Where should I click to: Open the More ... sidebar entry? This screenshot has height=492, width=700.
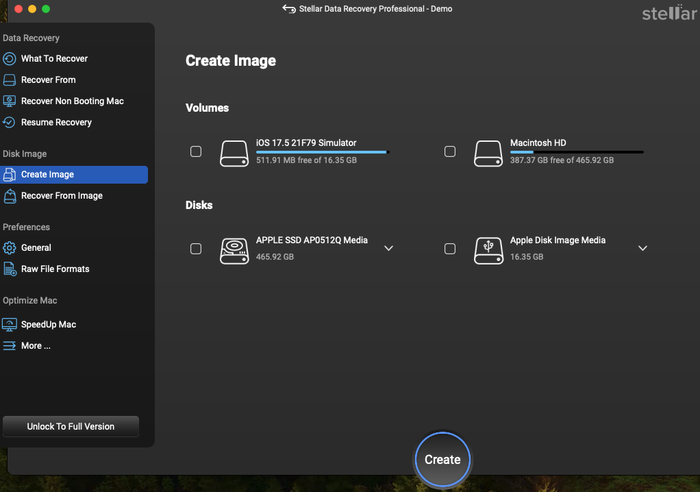click(x=36, y=346)
